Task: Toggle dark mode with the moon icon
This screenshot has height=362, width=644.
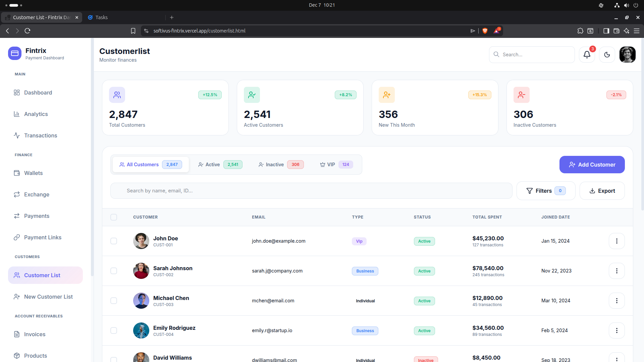Action: pyautogui.click(x=607, y=54)
